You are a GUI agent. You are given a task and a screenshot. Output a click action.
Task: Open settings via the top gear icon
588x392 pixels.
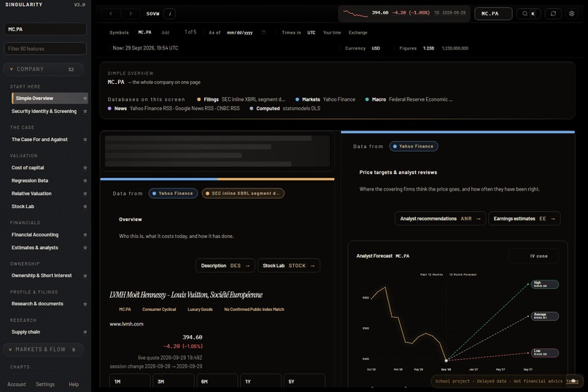pos(571,13)
